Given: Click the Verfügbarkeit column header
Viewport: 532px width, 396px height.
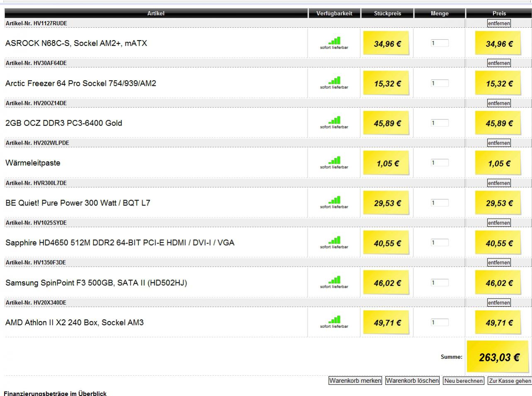Looking at the screenshot, I should point(334,13).
